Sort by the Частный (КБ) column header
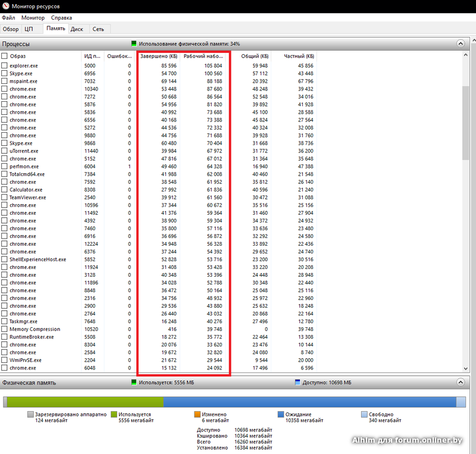Image resolution: width=476 pixels, height=454 pixels. [299, 56]
